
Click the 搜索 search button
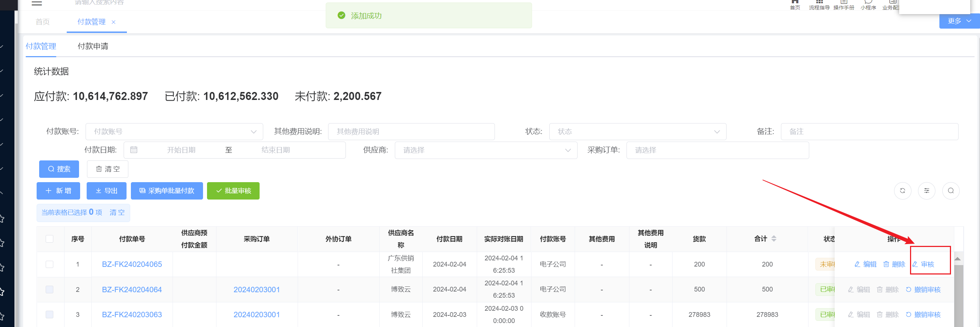click(x=59, y=169)
